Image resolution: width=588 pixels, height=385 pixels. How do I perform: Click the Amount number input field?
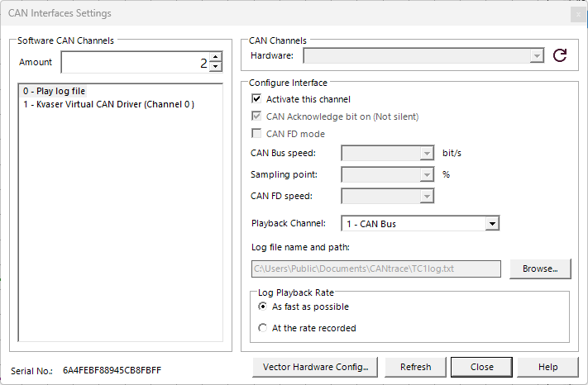point(132,63)
